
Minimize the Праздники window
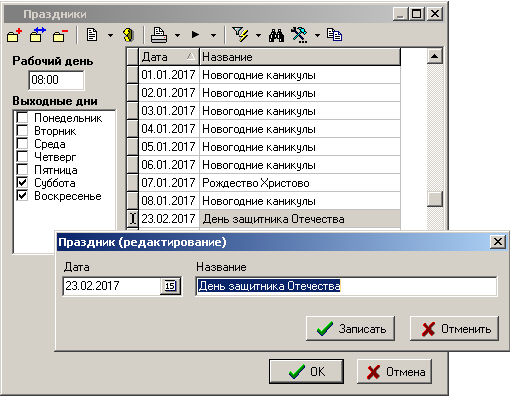point(401,14)
